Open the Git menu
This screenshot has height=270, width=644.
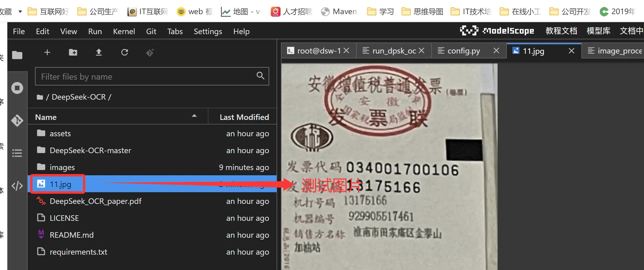[x=151, y=31]
